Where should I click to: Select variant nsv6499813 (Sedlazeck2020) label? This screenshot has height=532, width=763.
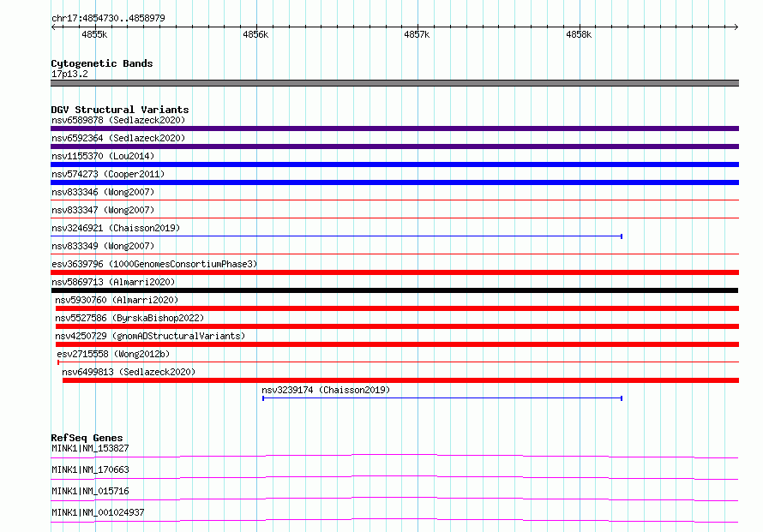[x=129, y=372]
